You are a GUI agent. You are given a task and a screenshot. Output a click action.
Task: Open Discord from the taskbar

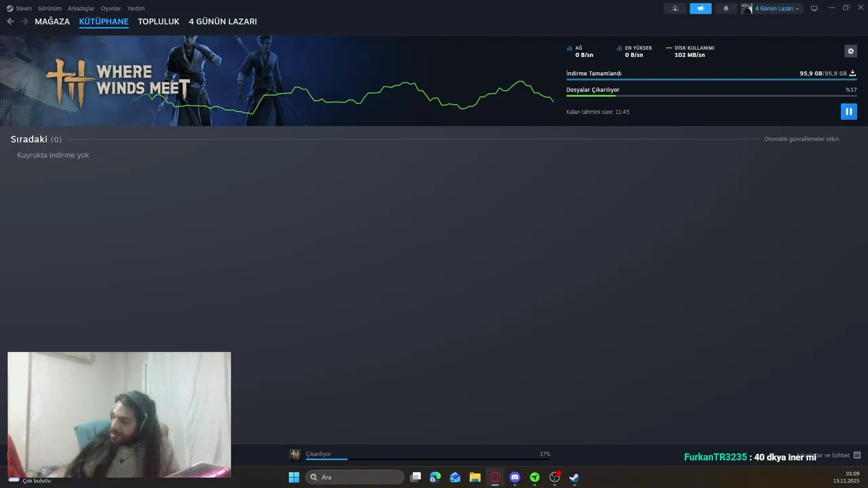click(x=515, y=477)
